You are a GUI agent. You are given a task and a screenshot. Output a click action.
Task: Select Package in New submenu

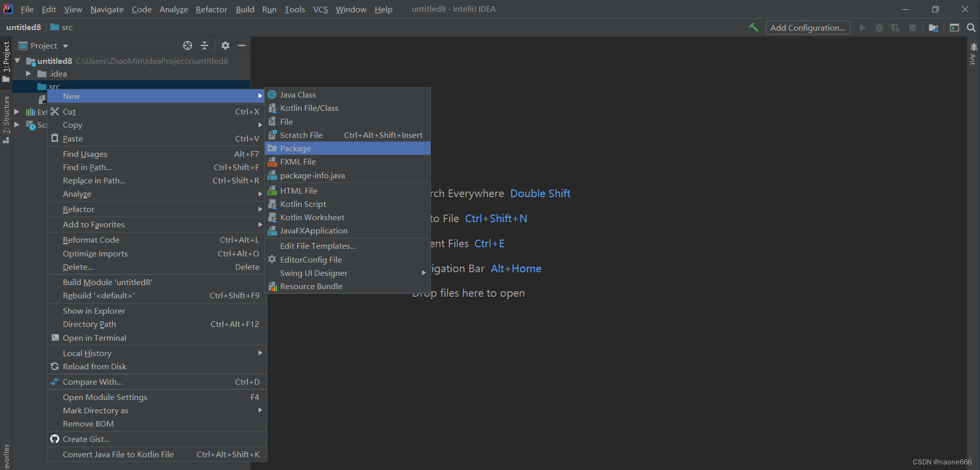point(348,148)
